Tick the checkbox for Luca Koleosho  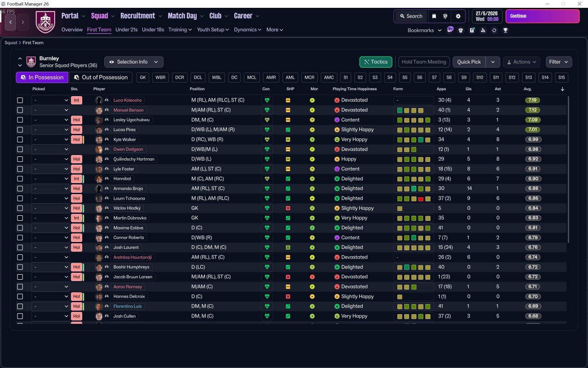coord(20,100)
